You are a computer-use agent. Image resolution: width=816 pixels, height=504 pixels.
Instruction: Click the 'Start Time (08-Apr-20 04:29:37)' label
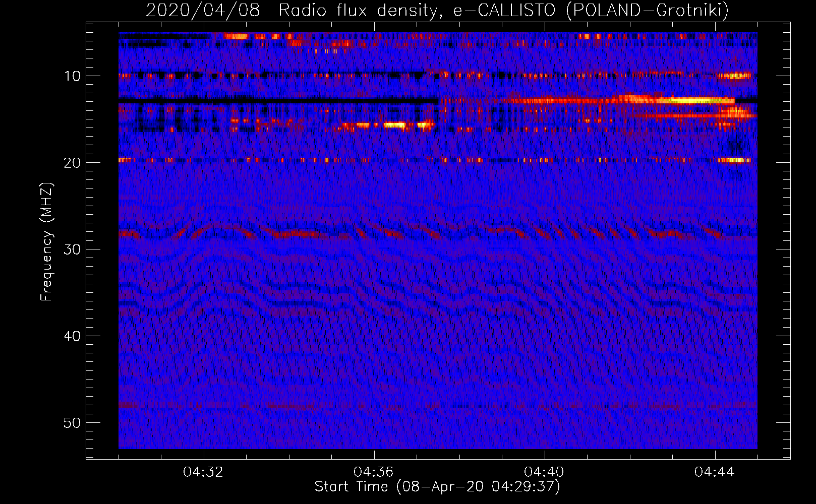tap(437, 487)
